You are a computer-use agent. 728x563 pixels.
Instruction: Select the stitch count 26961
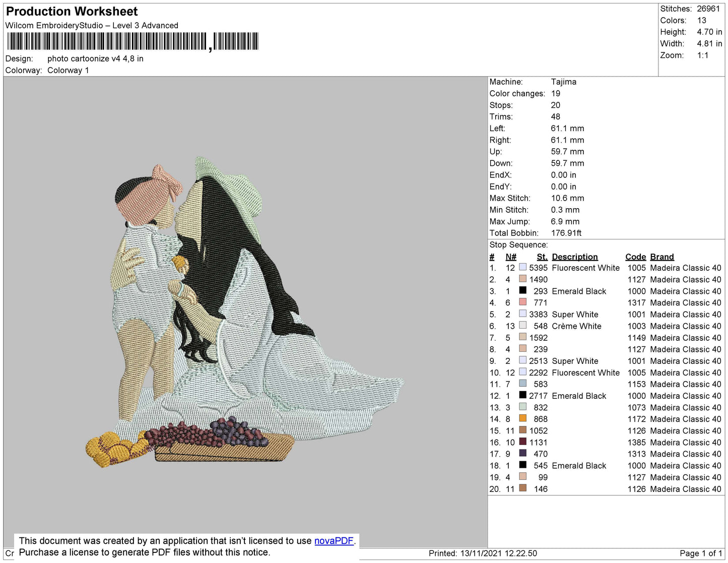point(708,9)
